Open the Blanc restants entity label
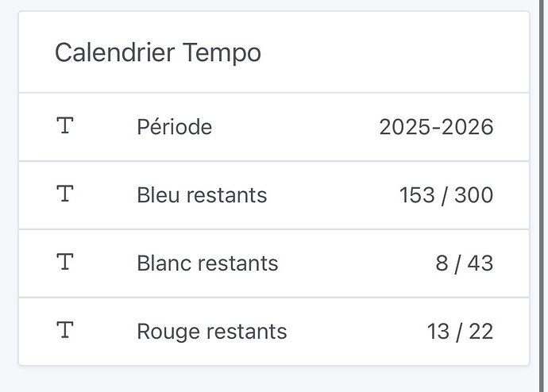Viewport: 548px width, 392px height. pos(207,263)
